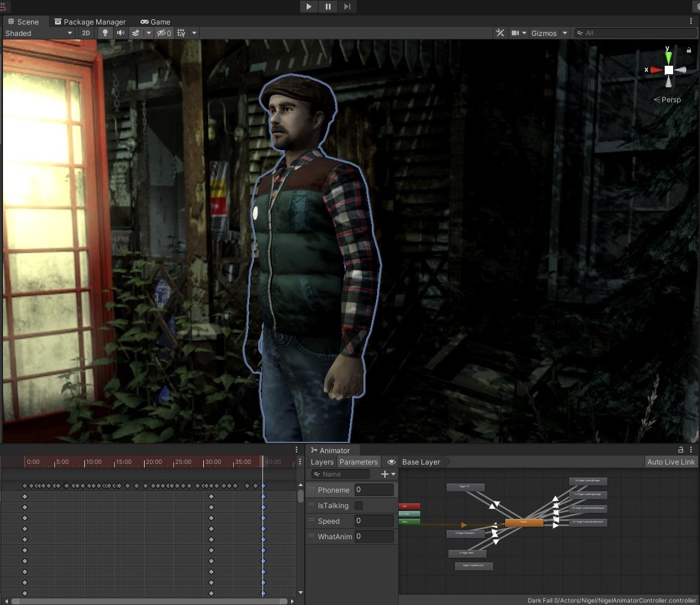Viewport: 700px width, 605px height.
Task: Click the Speed parameter reorder handle
Action: 311,521
